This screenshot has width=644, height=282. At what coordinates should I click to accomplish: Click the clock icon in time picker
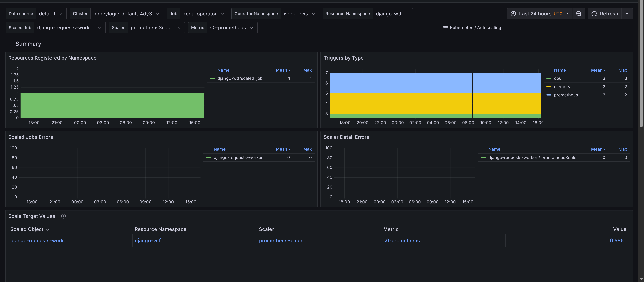click(513, 14)
